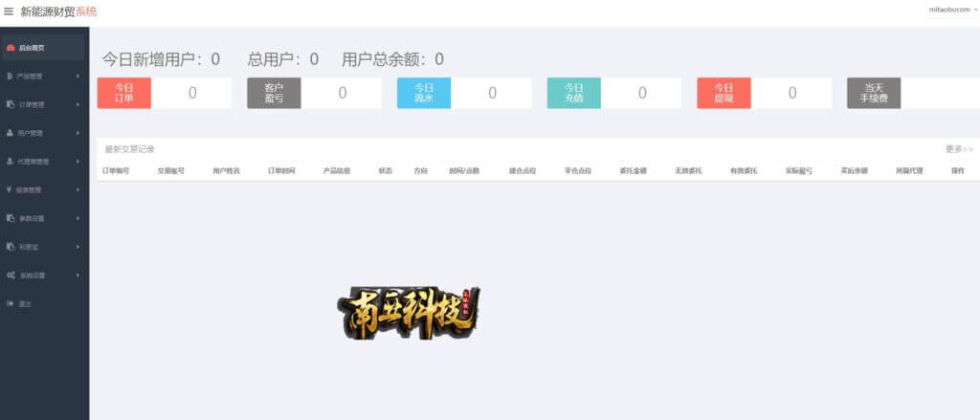Click the 订单时间 column header
The image size is (980, 420).
point(281,170)
